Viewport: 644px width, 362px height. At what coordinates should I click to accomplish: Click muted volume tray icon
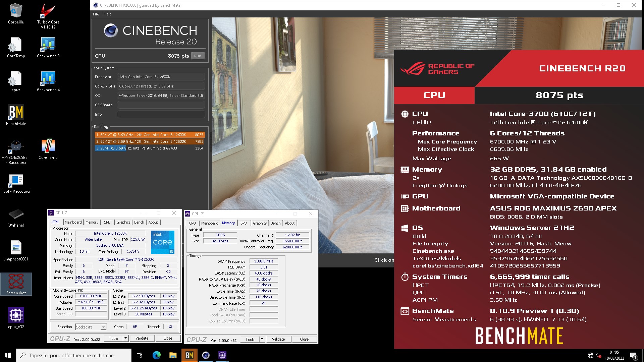pyautogui.click(x=598, y=355)
